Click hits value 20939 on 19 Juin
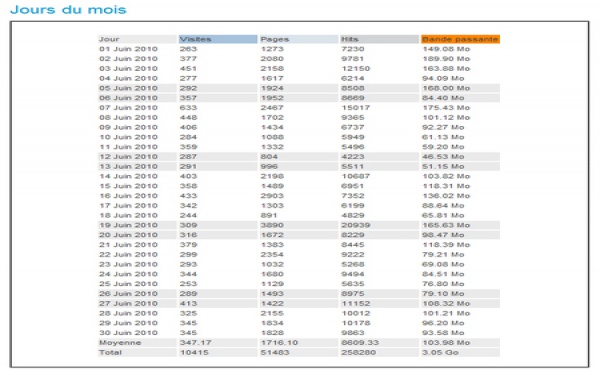Image resolution: width=600 pixels, height=372 pixels. (355, 225)
